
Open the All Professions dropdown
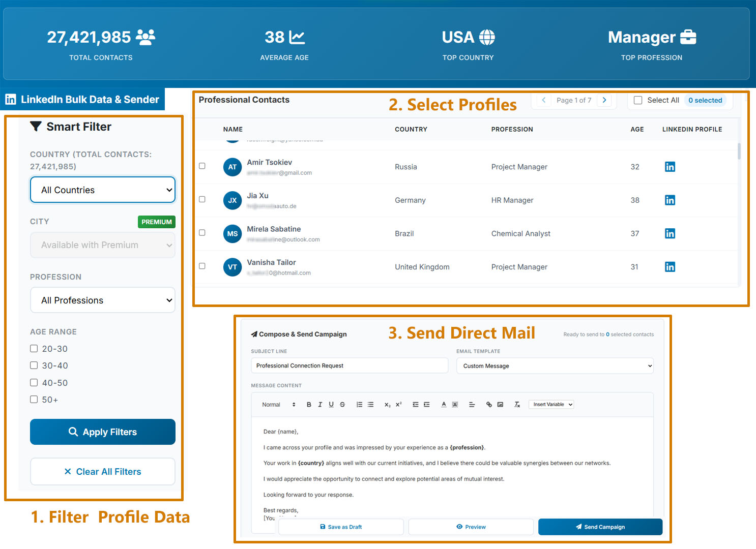[x=102, y=300]
